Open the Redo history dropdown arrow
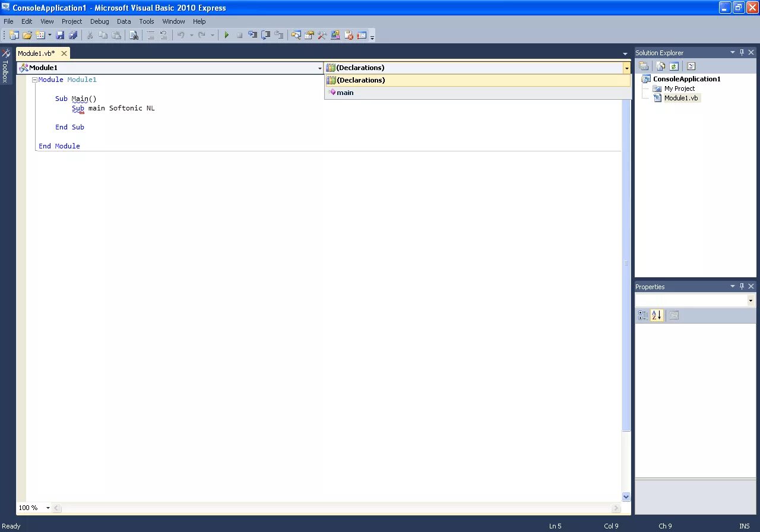This screenshot has height=532, width=760. [x=212, y=35]
